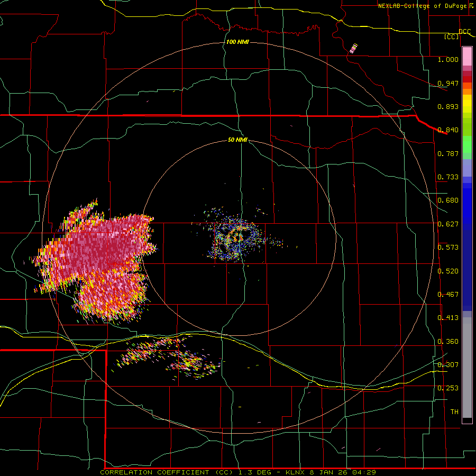
Task: Select the 0.360 legend value
Action: (x=448, y=341)
